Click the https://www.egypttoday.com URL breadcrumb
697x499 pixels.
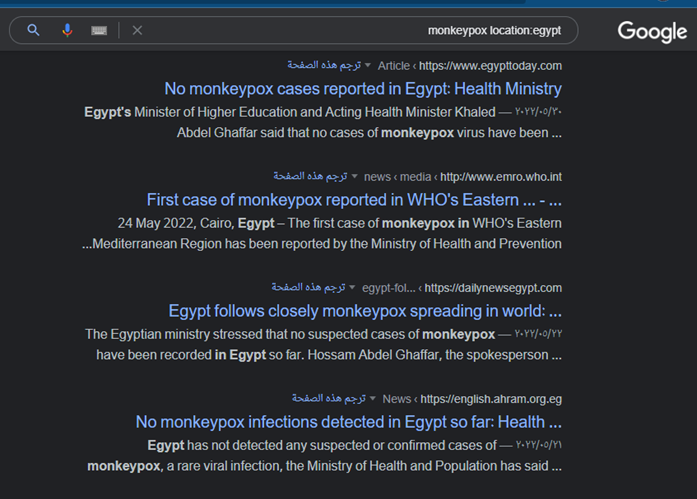[492, 66]
